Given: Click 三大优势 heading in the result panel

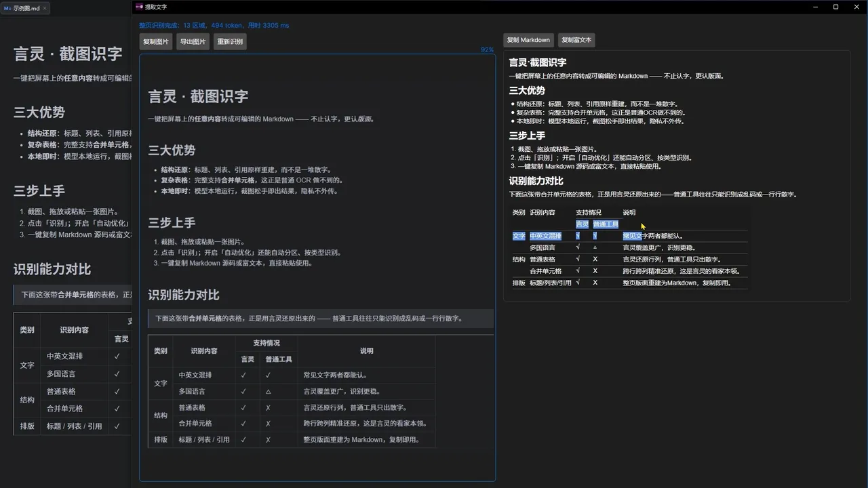Looking at the screenshot, I should point(527,90).
